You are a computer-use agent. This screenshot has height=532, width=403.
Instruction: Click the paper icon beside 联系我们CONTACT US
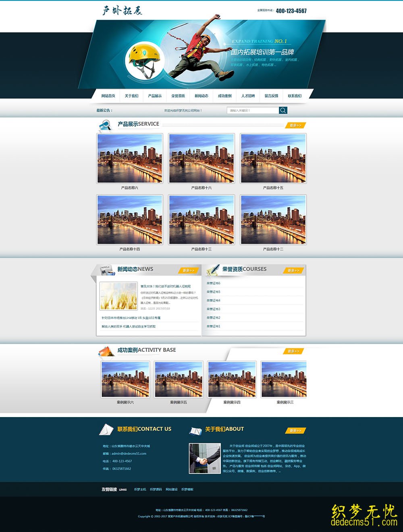click(106, 430)
